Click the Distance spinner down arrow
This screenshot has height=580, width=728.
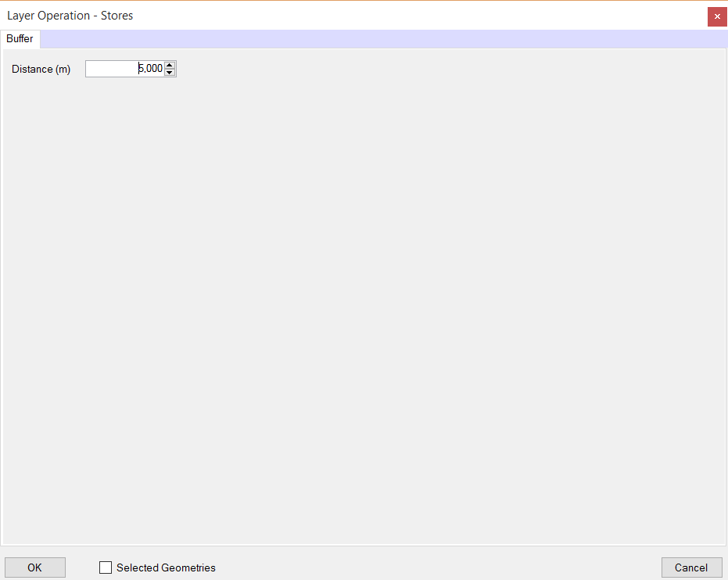[x=170, y=72]
